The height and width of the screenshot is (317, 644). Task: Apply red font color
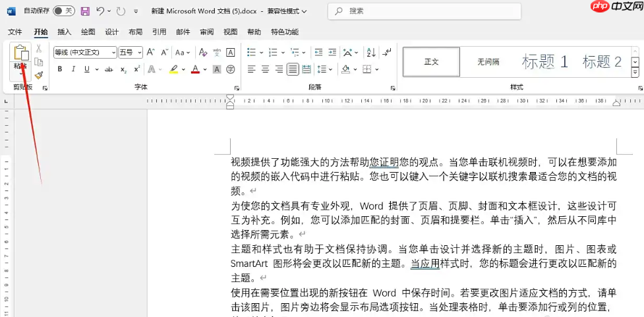pyautogui.click(x=196, y=69)
